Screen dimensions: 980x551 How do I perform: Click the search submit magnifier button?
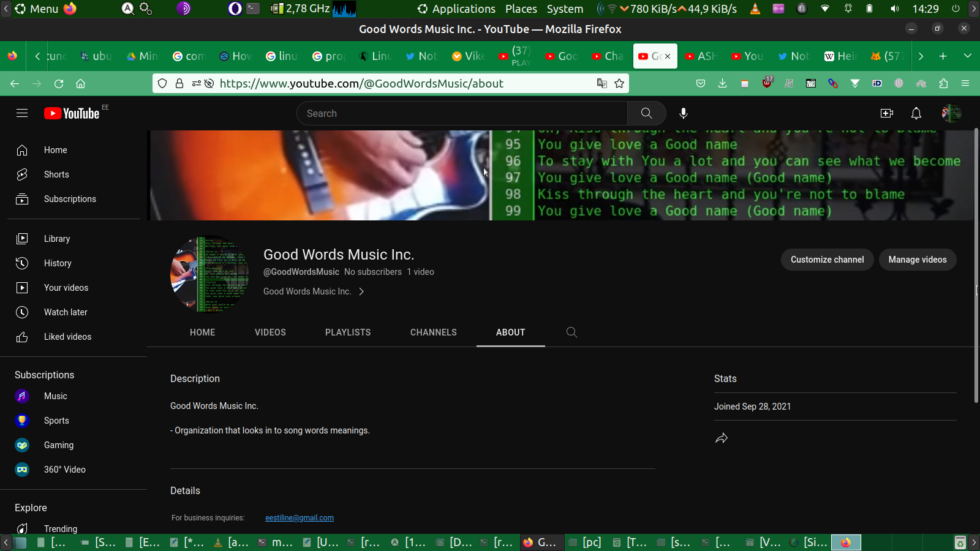pos(646,113)
